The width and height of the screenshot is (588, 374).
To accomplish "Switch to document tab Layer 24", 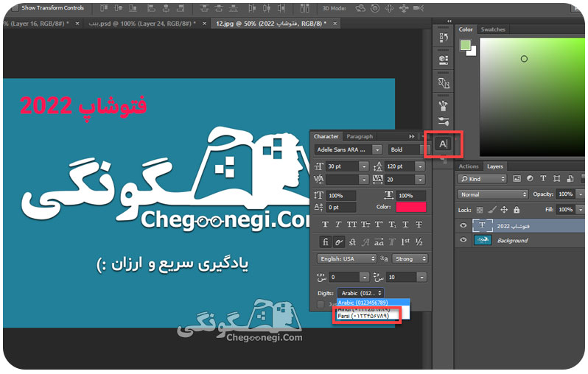I will pos(142,24).
